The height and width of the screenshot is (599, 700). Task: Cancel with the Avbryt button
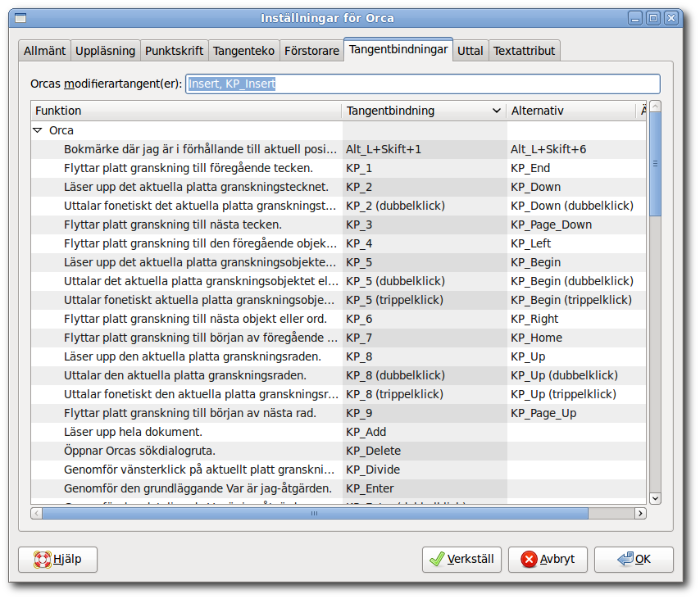point(548,560)
